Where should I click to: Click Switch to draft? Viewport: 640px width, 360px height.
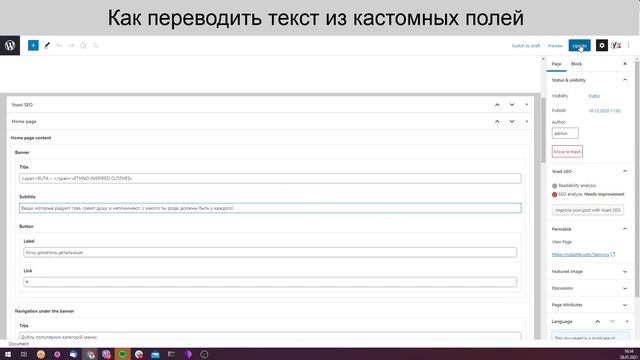coord(526,46)
